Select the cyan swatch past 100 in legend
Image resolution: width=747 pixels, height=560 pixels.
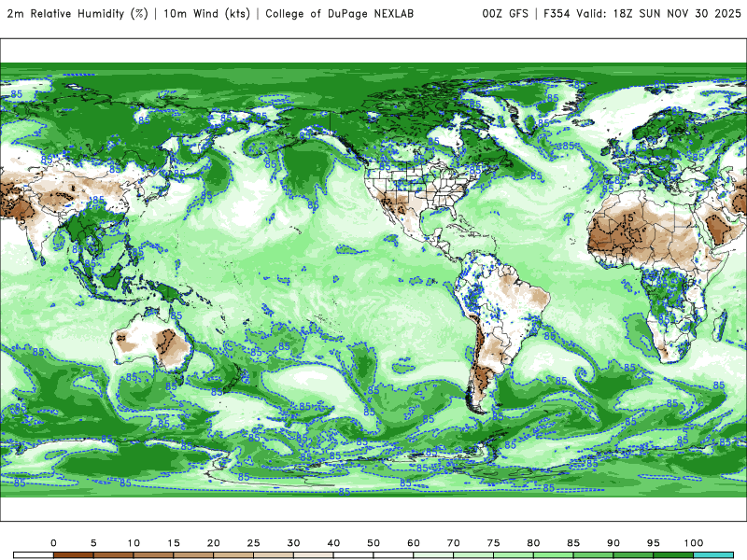click(x=713, y=555)
